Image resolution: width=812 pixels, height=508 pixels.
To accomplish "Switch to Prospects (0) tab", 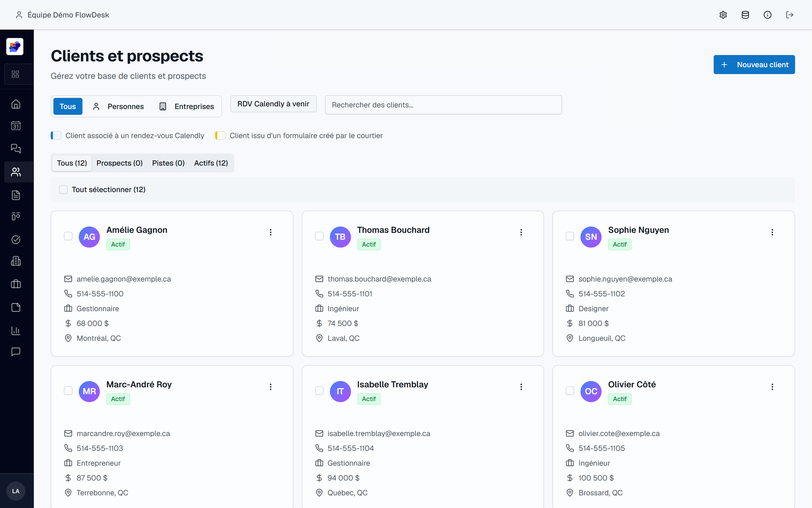I will (x=119, y=163).
